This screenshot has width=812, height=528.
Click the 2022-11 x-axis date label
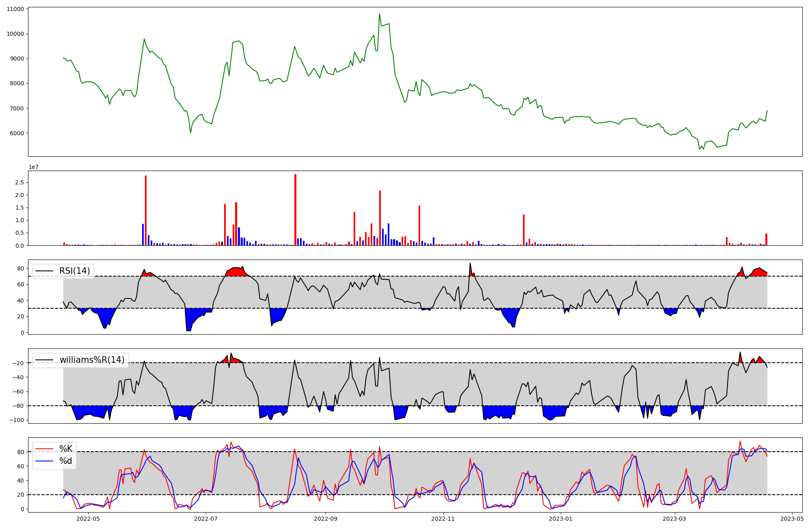(x=443, y=518)
